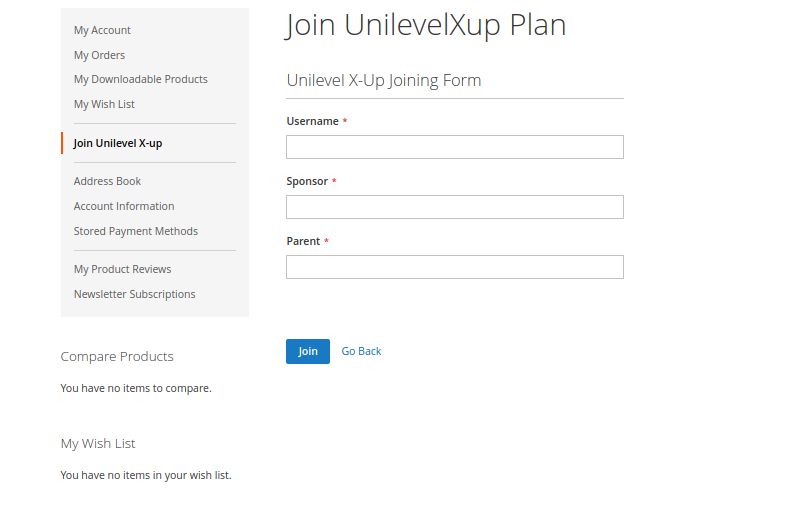Select the Parent text box
The height and width of the screenshot is (520, 808).
[454, 267]
